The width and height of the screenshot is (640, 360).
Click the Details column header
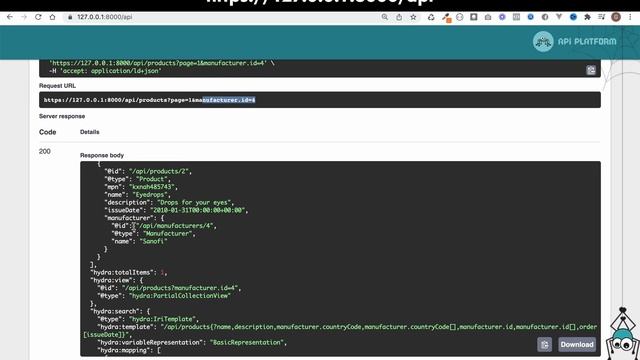point(89,132)
